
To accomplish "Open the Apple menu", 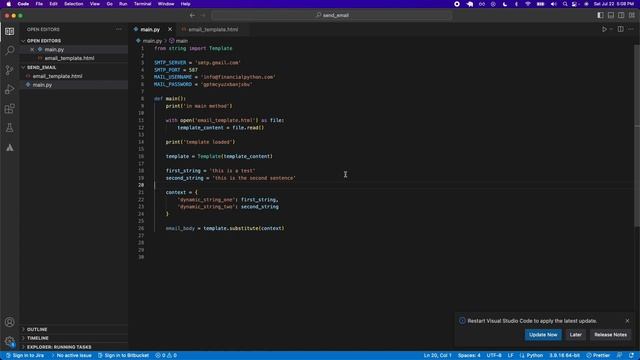I will pos(9,4).
